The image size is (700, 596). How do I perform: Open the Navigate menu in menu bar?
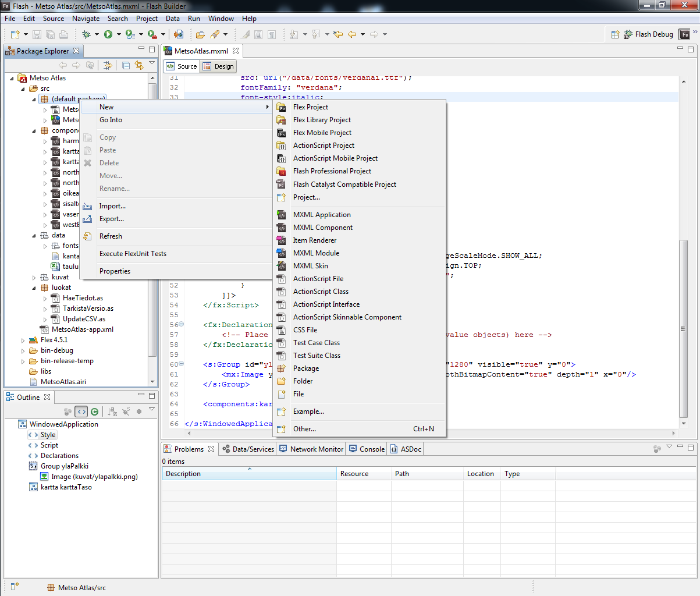click(x=86, y=19)
